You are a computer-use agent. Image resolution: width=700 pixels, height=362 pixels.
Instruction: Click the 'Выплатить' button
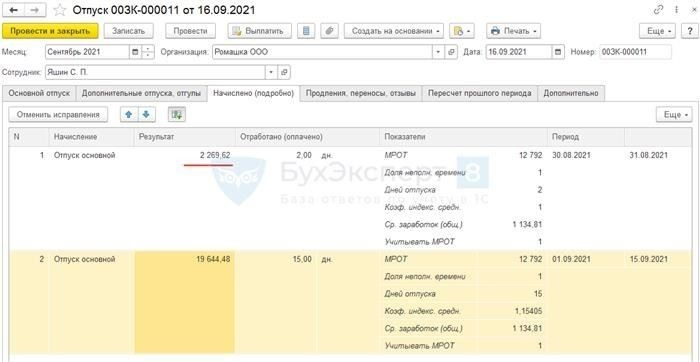(259, 31)
